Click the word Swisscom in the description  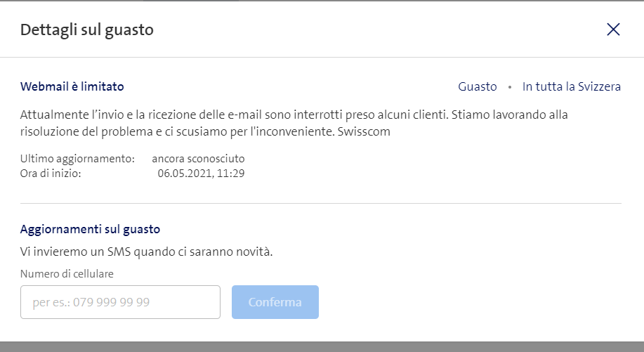pos(364,131)
